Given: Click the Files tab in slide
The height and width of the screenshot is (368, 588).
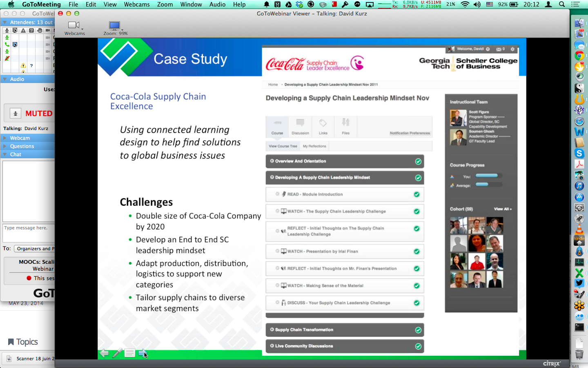Looking at the screenshot, I should coord(346,127).
